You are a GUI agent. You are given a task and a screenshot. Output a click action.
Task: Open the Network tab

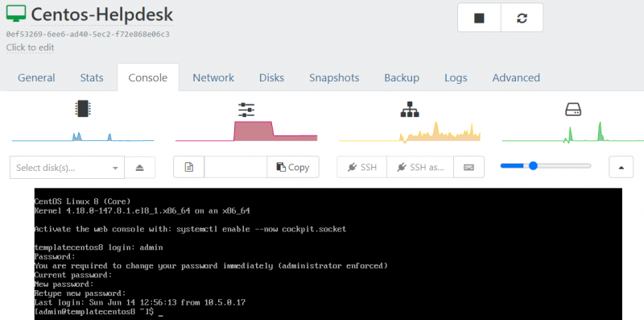click(x=213, y=77)
